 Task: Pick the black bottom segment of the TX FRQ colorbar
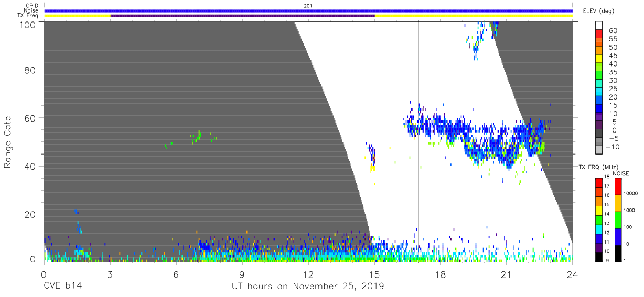tap(598, 256)
